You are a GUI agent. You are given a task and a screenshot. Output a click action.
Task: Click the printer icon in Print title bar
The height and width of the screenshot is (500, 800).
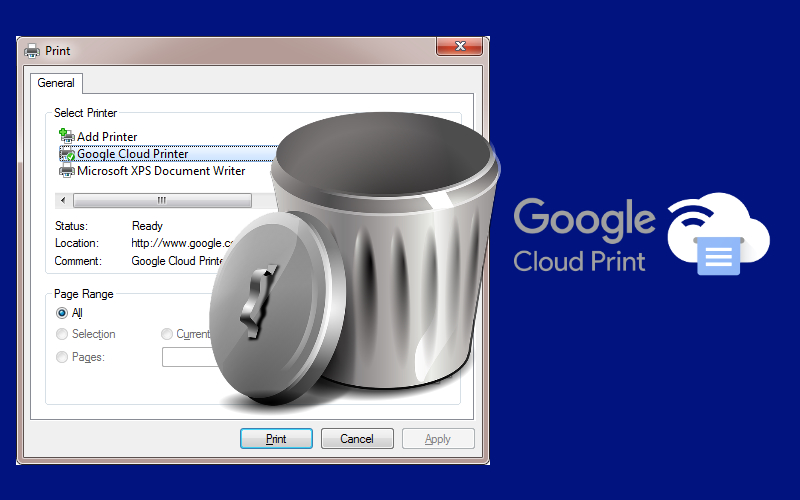32,51
